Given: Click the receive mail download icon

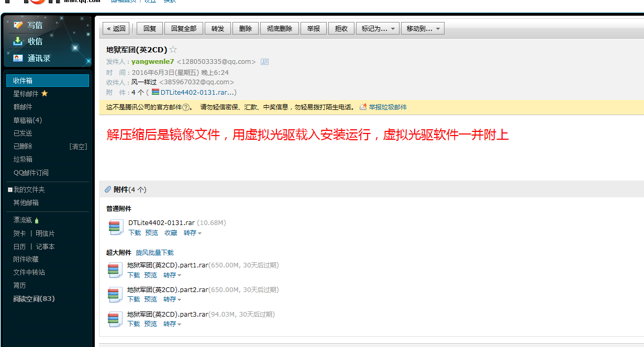Looking at the screenshot, I should [x=18, y=41].
